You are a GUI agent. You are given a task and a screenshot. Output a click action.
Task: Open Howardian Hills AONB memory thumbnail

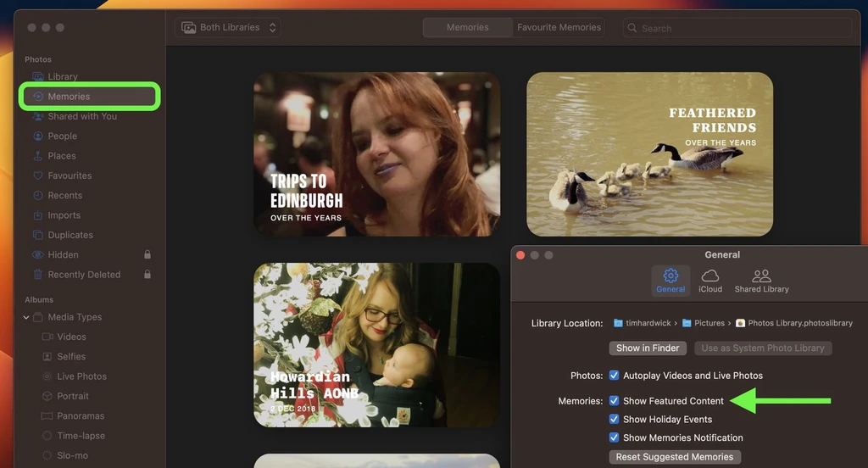(376, 345)
